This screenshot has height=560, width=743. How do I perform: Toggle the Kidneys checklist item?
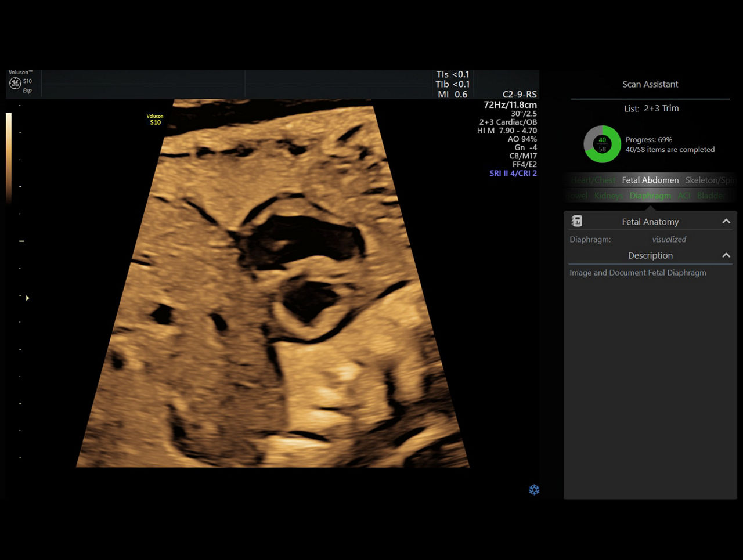(x=608, y=196)
